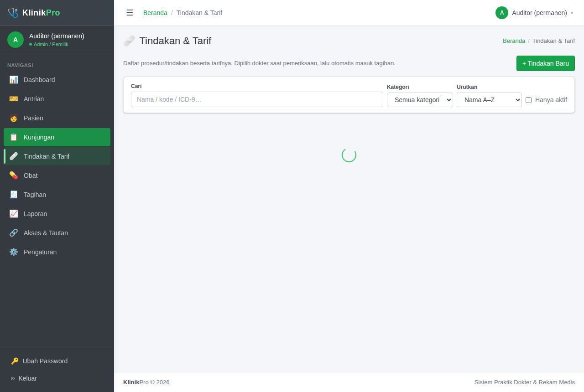Click the Laporan trend chart icon
The image size is (584, 392).
[14, 214]
